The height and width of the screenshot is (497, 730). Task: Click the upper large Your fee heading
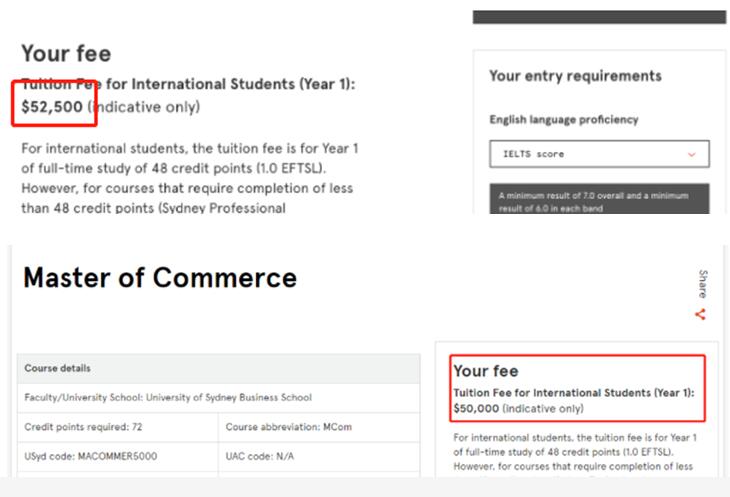[66, 54]
